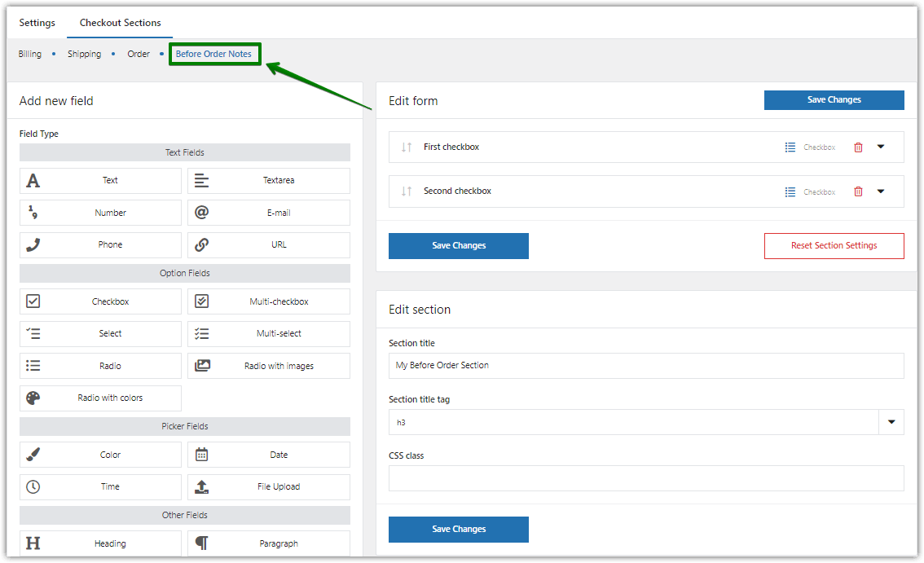Click Save Changes below the checkbox fields

(459, 246)
